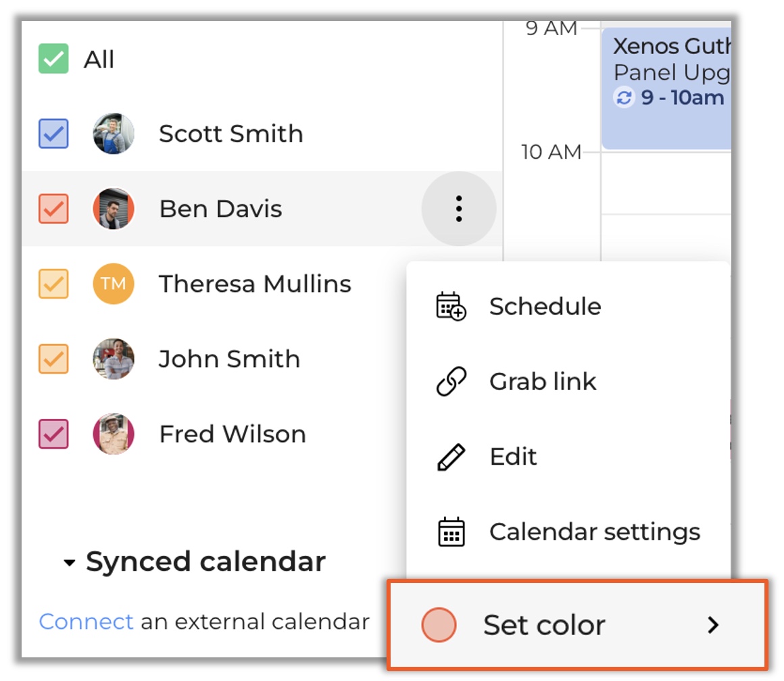Screen dimensions: 784x681
Task: Click the Schedule calendar-plus icon
Action: [449, 306]
